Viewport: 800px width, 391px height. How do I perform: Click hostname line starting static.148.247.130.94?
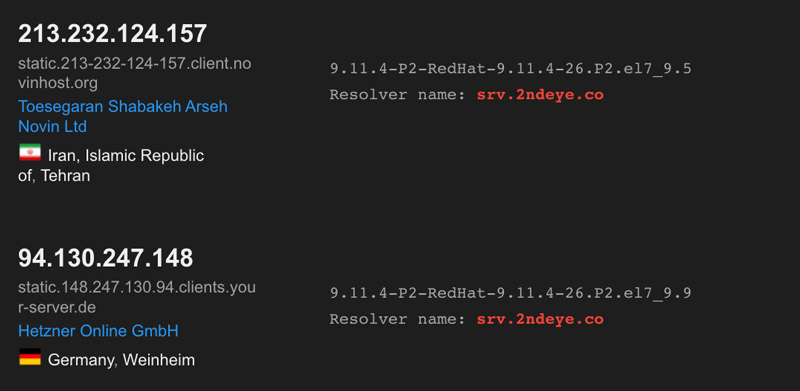tap(137, 288)
